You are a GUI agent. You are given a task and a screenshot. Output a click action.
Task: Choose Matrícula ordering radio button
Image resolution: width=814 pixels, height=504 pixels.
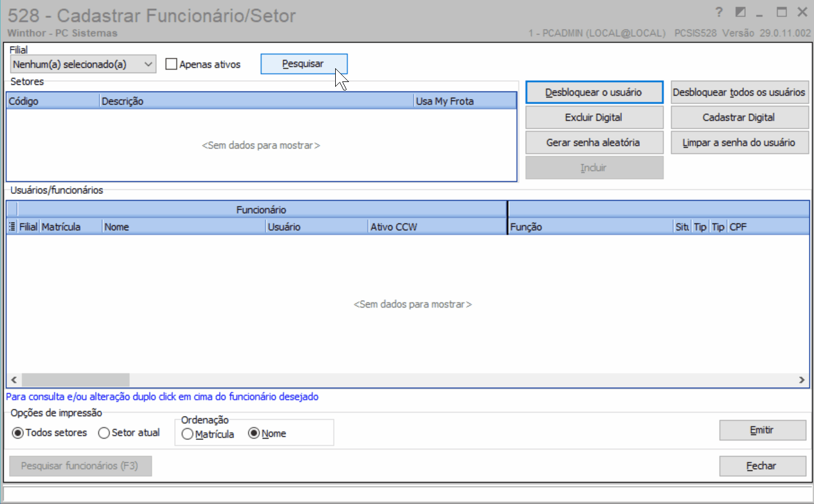(x=187, y=434)
